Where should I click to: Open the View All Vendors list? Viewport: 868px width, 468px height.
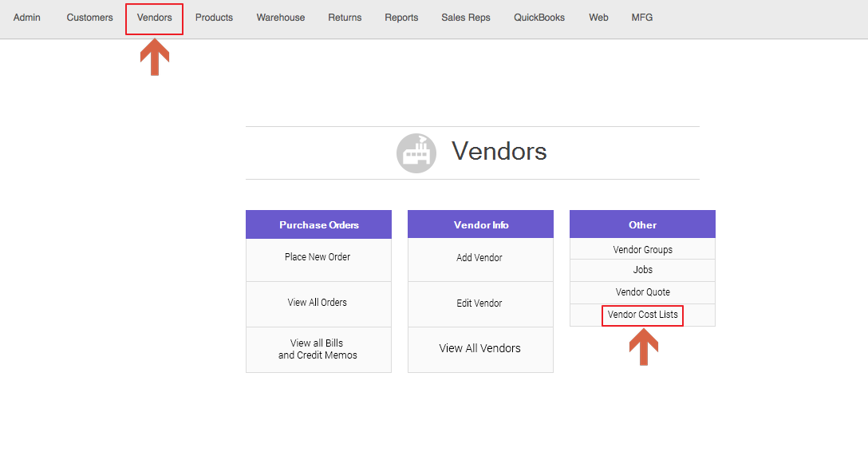479,348
